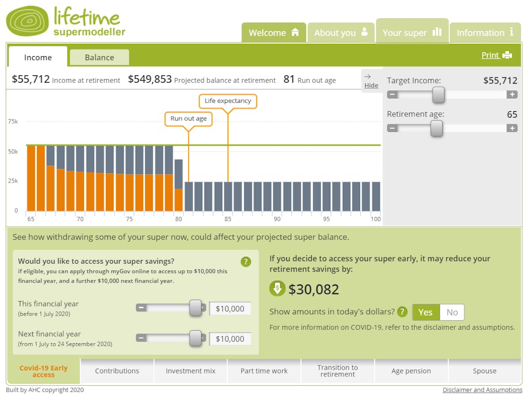Open help icon beside today's dollars question
532x403 pixels.
coord(402,312)
